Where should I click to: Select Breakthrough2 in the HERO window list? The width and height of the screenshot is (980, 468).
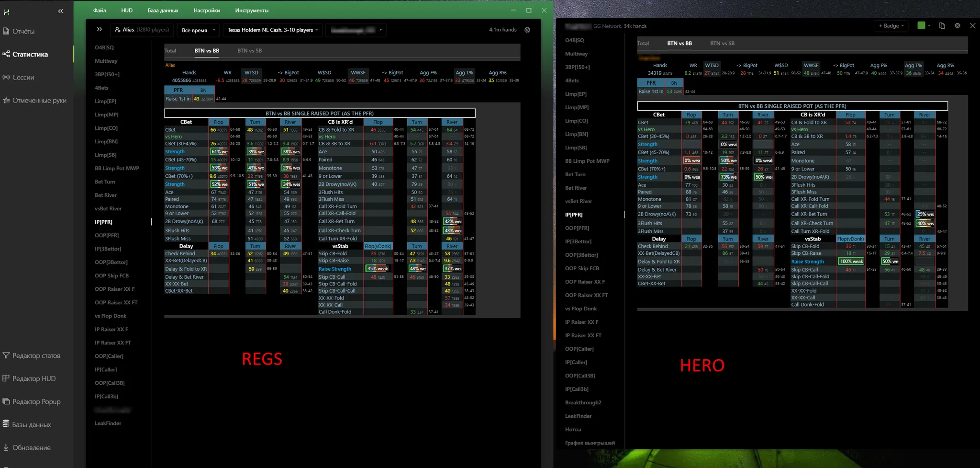pyautogui.click(x=583, y=402)
